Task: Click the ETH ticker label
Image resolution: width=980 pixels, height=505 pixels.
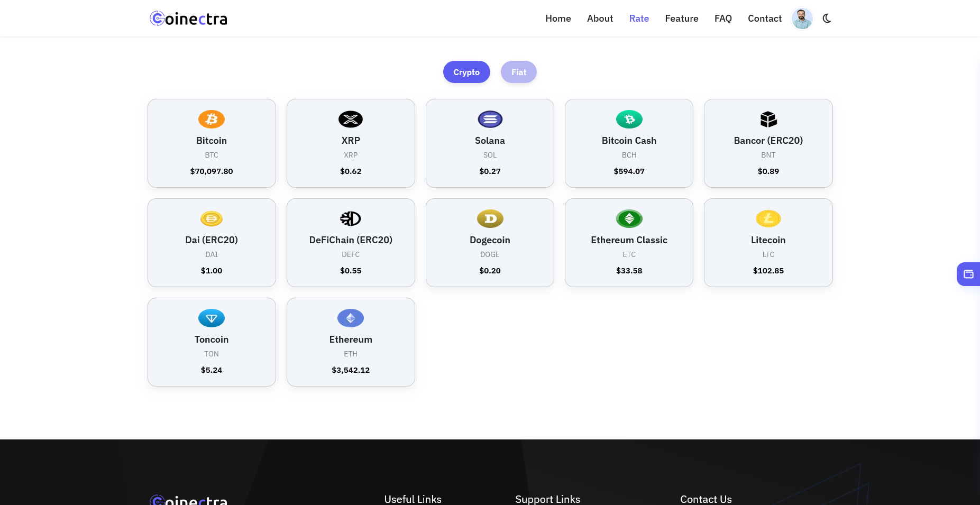Action: (x=351, y=354)
